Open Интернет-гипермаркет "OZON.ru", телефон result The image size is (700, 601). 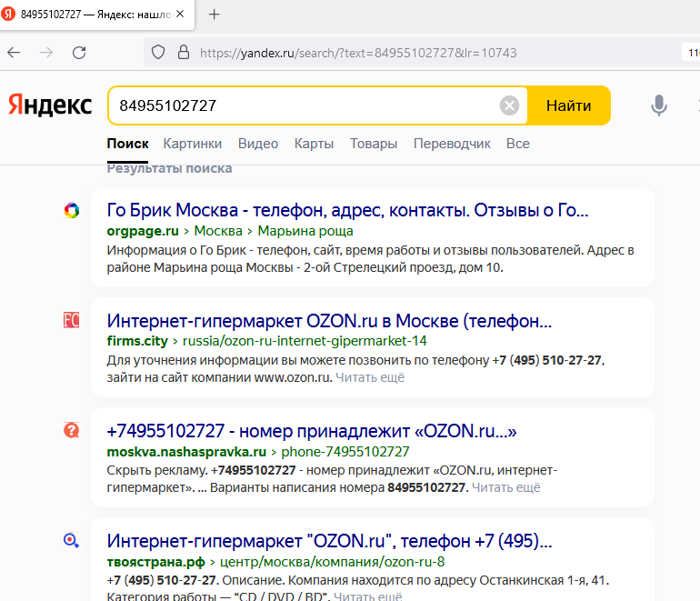[x=329, y=541]
